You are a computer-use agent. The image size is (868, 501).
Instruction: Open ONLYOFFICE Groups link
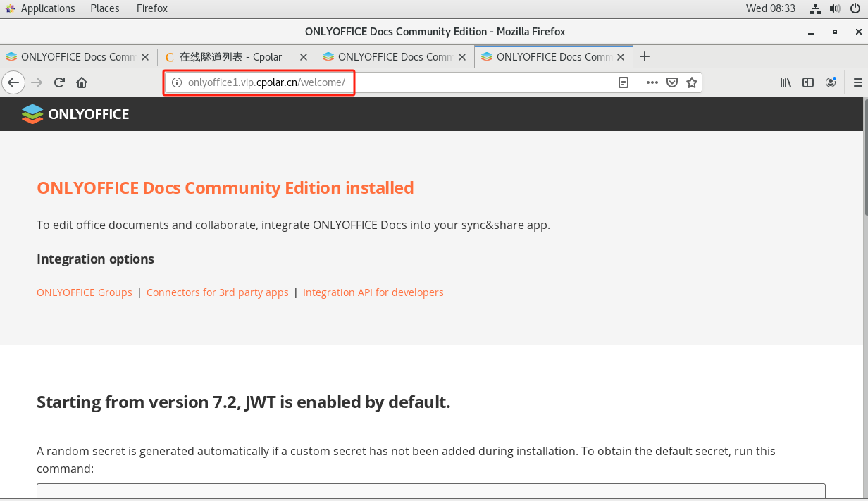click(85, 292)
